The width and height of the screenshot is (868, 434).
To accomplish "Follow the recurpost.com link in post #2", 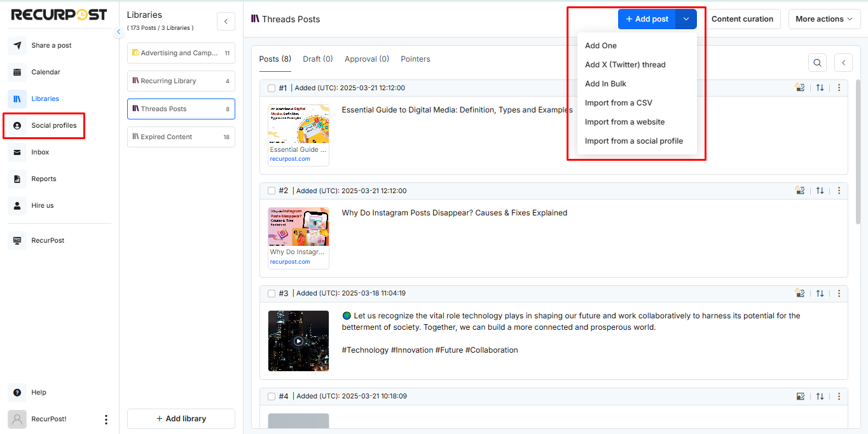I will point(290,262).
